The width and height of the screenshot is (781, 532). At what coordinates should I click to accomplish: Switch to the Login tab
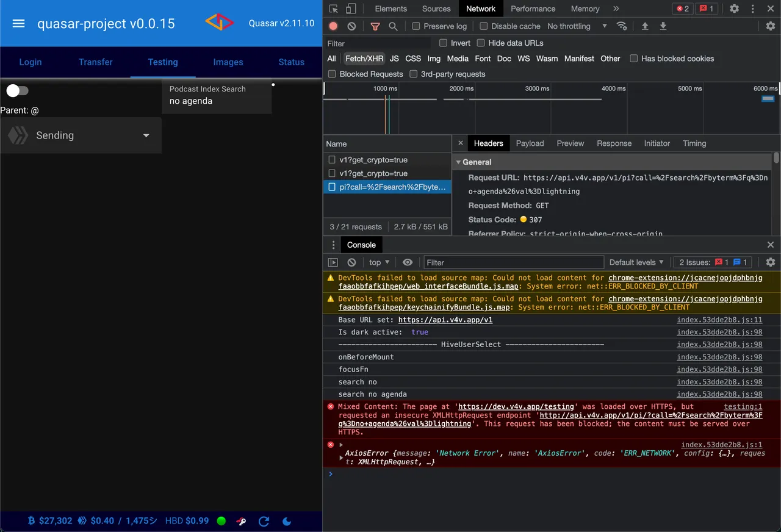coord(31,62)
